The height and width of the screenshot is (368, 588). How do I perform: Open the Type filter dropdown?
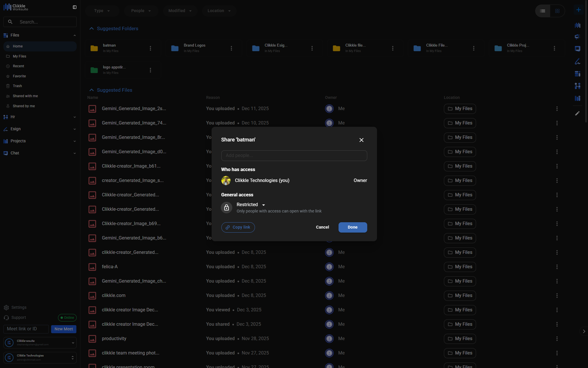102,11
